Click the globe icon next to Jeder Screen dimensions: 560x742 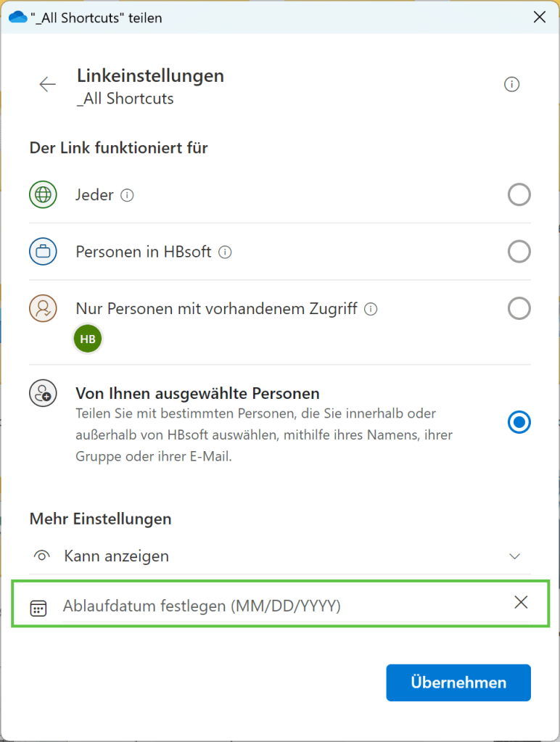[x=43, y=194]
